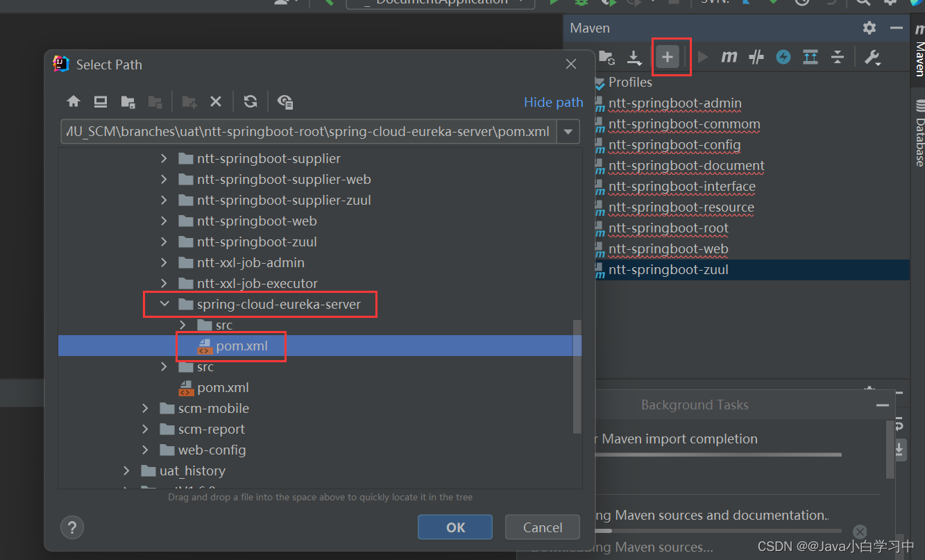
Task: Execute Maven goal 'm' icon
Action: [729, 57]
